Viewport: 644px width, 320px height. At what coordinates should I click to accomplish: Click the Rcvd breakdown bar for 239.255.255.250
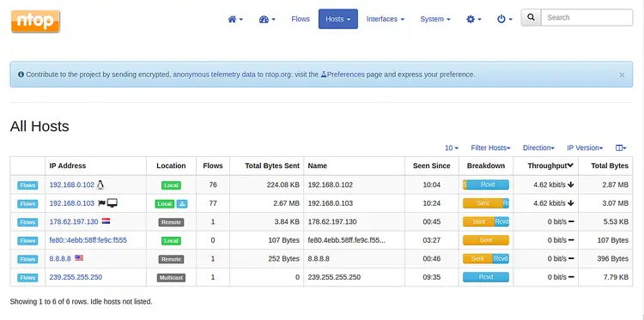pyautogui.click(x=486, y=277)
